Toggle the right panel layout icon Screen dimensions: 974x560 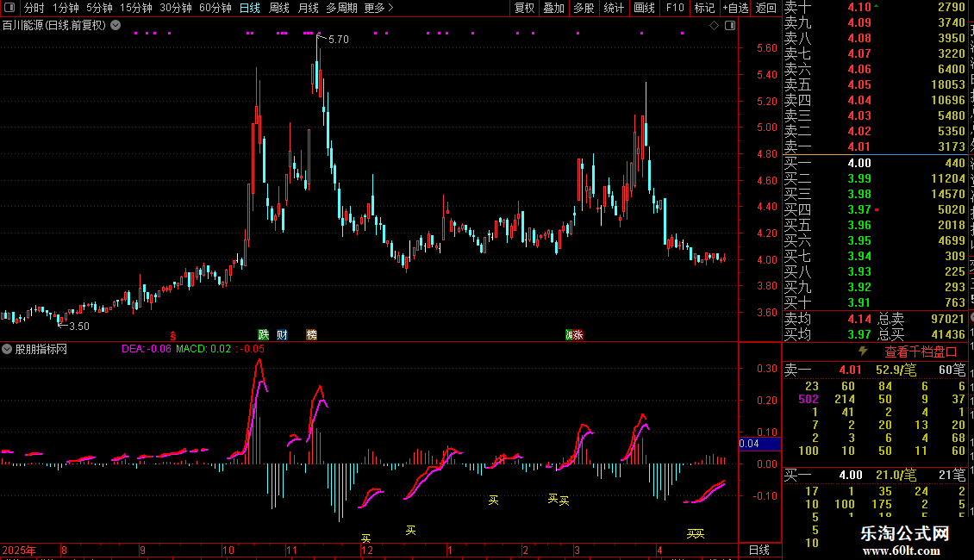pyautogui.click(x=730, y=26)
